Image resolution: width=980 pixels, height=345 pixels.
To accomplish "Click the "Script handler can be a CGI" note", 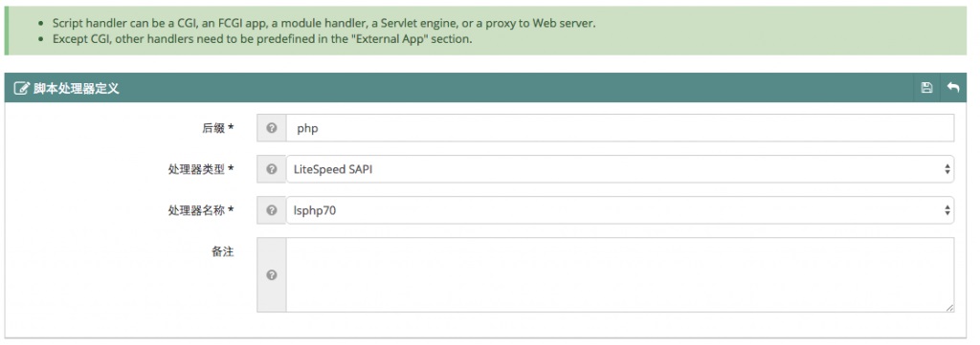I will pos(323,23).
